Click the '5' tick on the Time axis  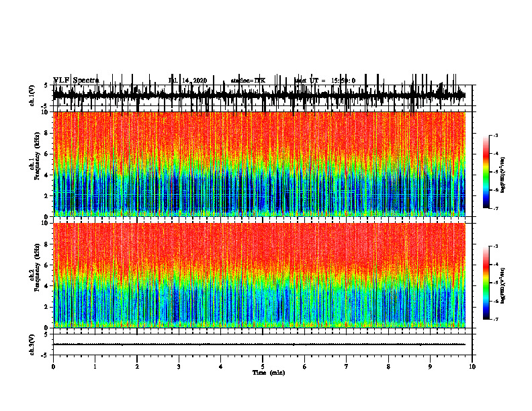(x=263, y=367)
